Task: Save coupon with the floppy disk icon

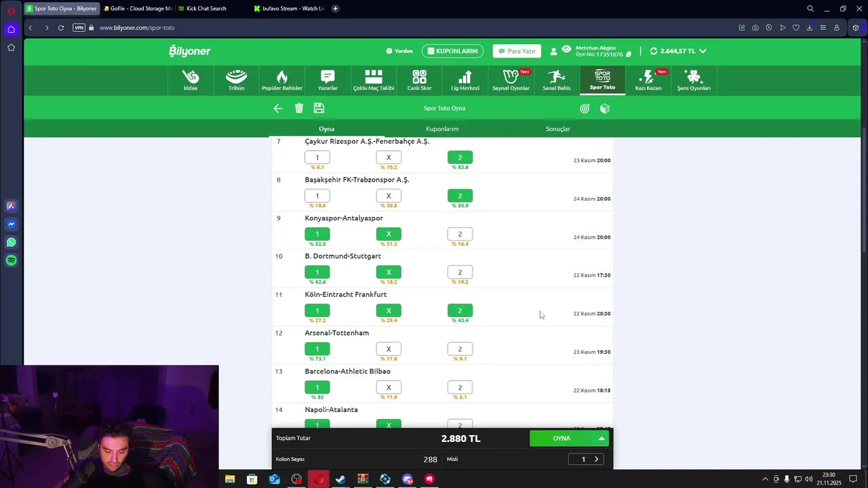Action: tap(319, 108)
